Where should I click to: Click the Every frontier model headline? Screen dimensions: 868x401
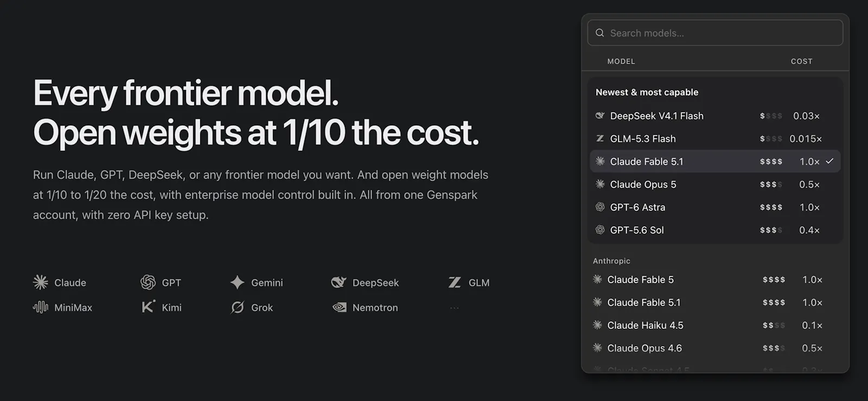coord(186,93)
